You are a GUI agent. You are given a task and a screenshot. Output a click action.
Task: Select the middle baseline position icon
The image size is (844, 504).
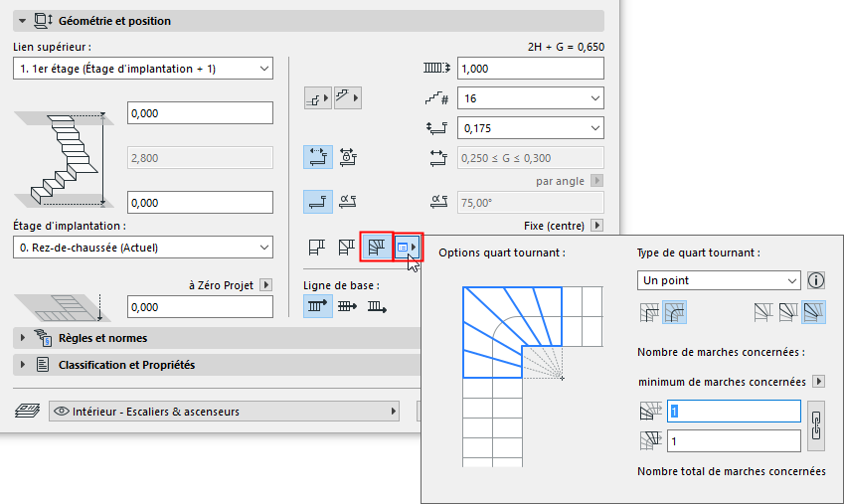(348, 307)
